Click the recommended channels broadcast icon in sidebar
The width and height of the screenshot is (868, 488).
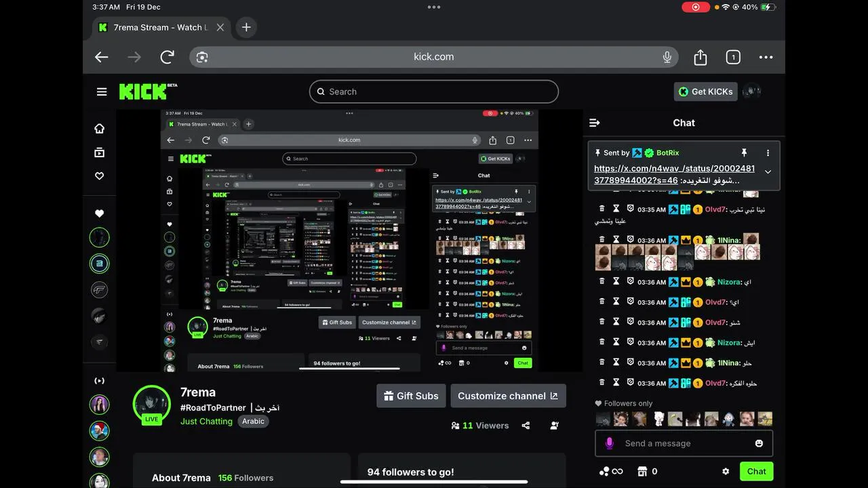[x=100, y=381]
